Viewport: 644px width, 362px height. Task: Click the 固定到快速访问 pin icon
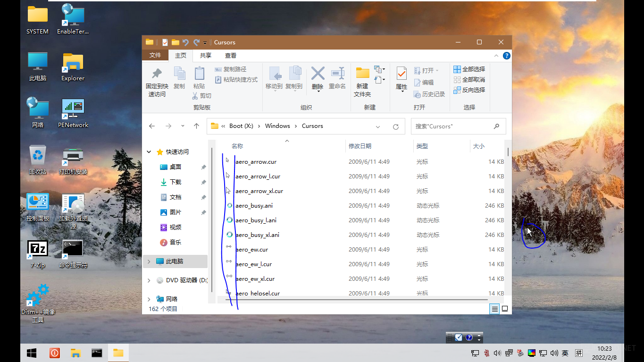157,74
